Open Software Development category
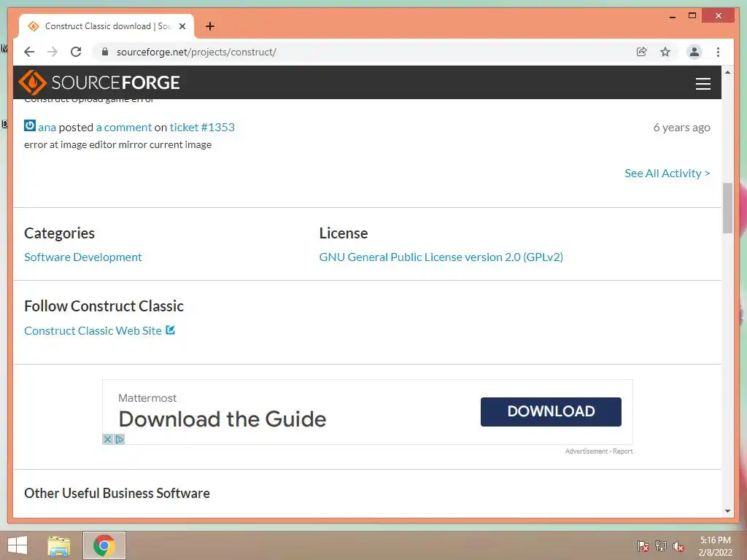This screenshot has height=560, width=747. point(83,257)
